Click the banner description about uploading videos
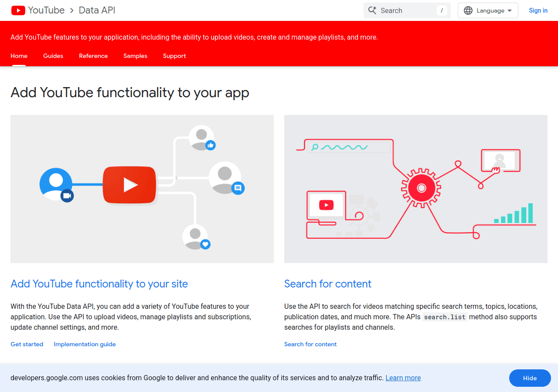Viewport: 558px width, 392px height. [x=194, y=37]
